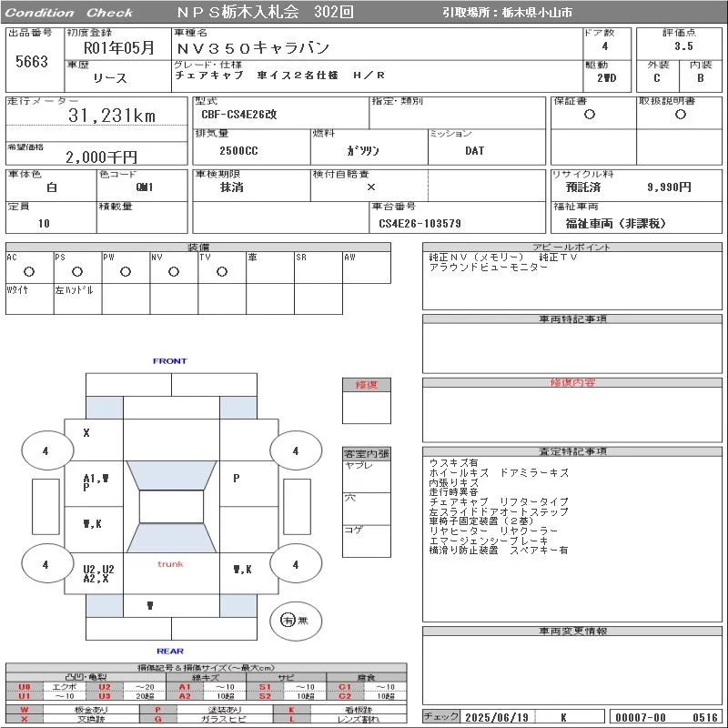Select the code 00007-00 at bottom

(641, 717)
